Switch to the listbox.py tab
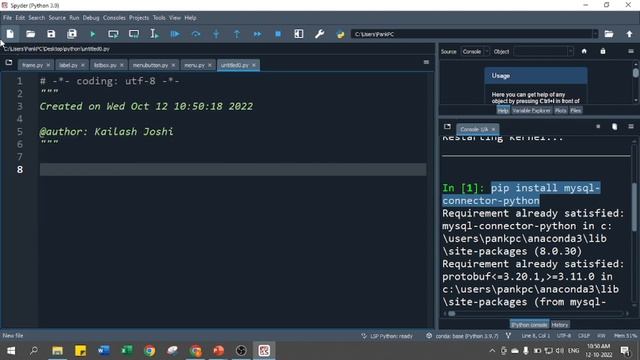This screenshot has height=360, width=640. [105, 65]
